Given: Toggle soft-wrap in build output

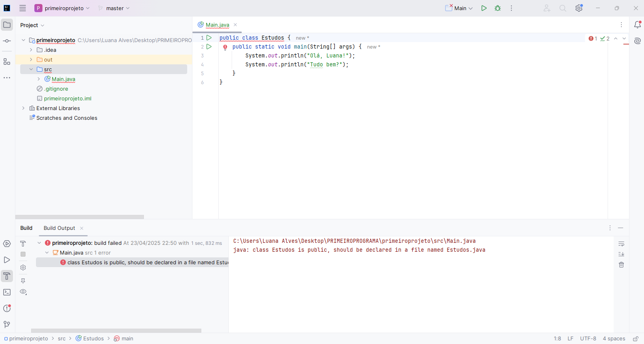Looking at the screenshot, I should tap(621, 244).
